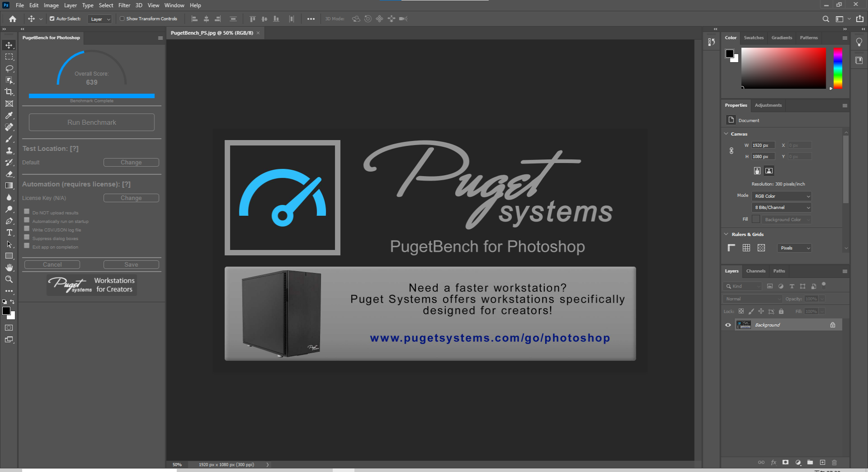Collapse the Rulers & Grids section
The image size is (868, 472).
pos(726,234)
